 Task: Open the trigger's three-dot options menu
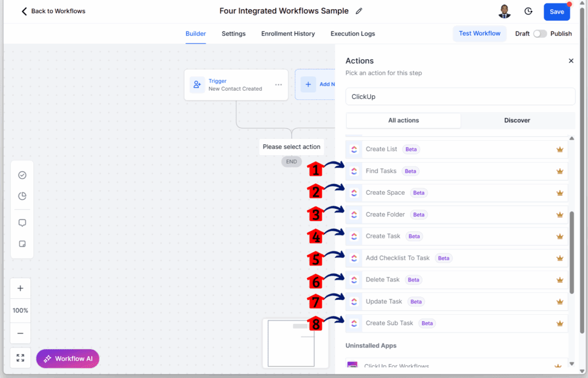pyautogui.click(x=278, y=85)
